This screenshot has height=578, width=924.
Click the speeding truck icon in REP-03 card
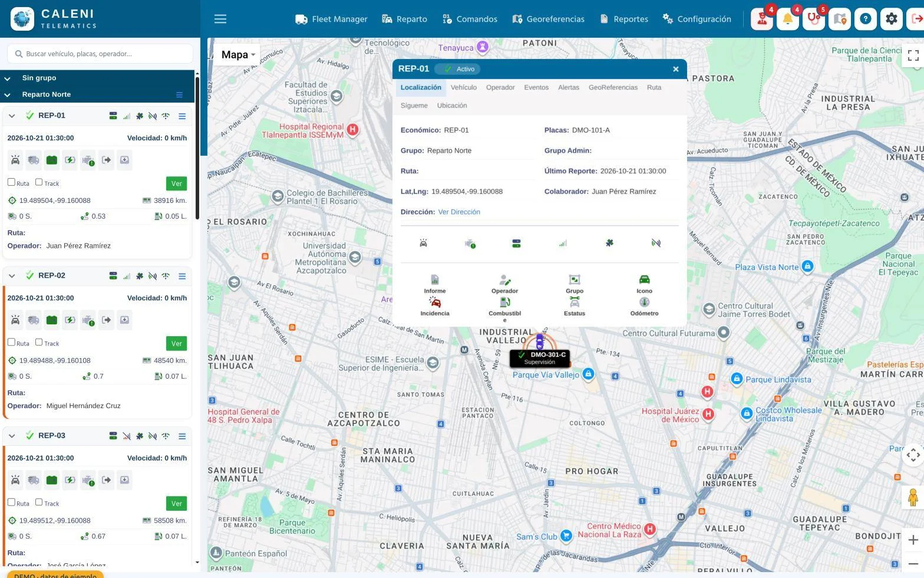pos(34,480)
